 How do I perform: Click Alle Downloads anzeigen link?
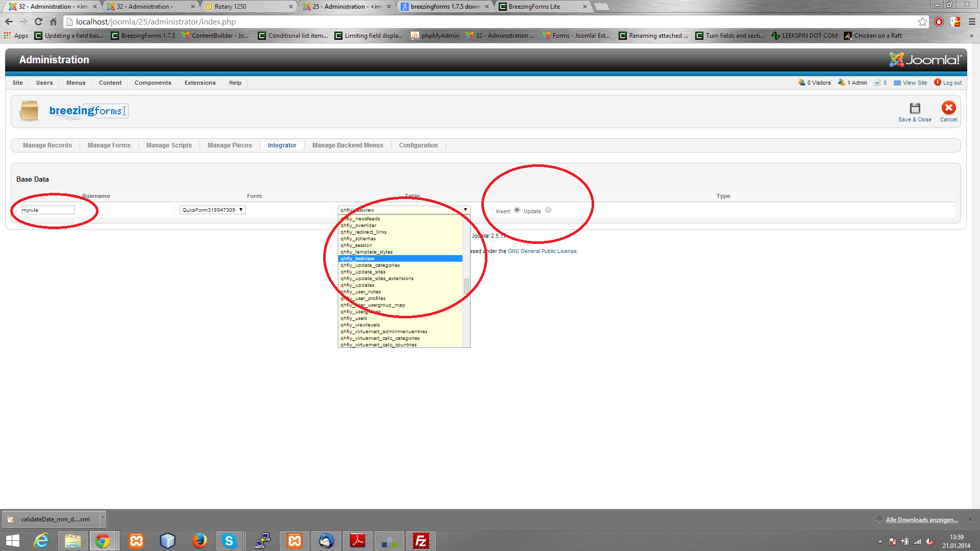pyautogui.click(x=922, y=520)
